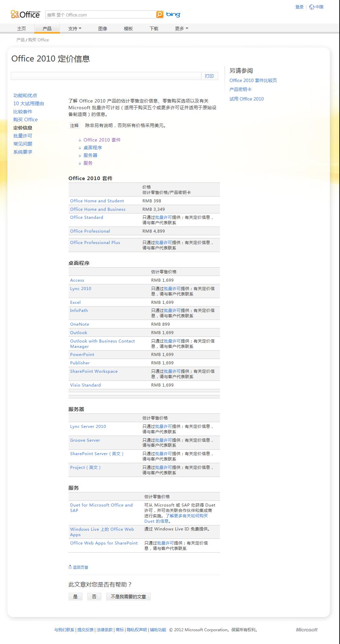Screen dimensions: 340x644
Task: Click the return-to-top arrow icon
Action: pyautogui.click(x=70, y=567)
